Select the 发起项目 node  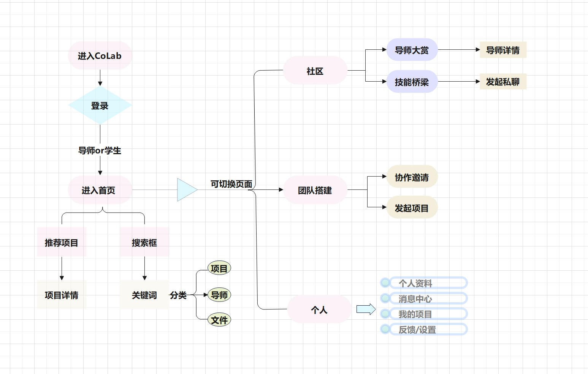tap(412, 207)
